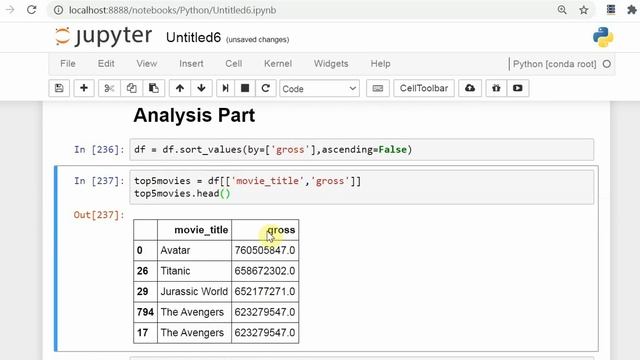Open the Help menu
The width and height of the screenshot is (640, 360).
coord(380,64)
